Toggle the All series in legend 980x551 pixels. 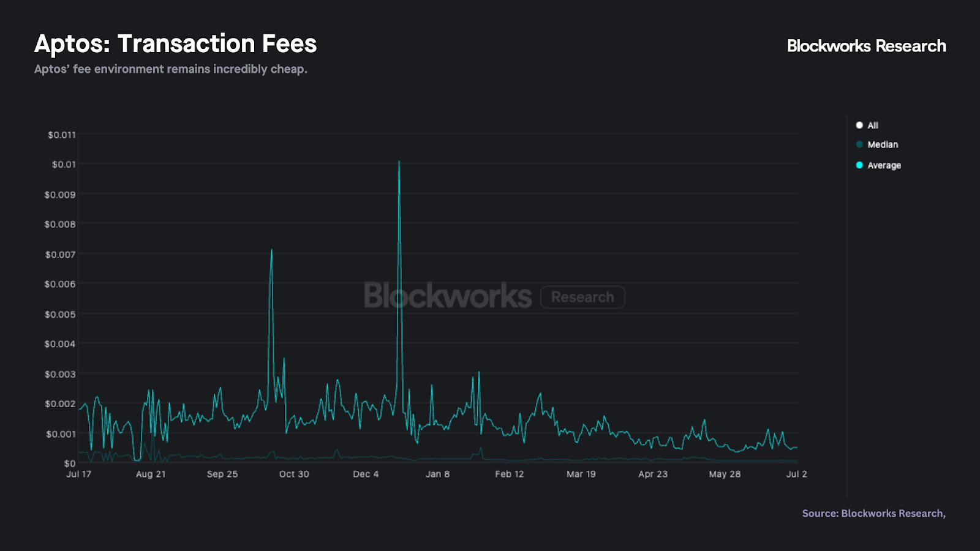pos(867,126)
